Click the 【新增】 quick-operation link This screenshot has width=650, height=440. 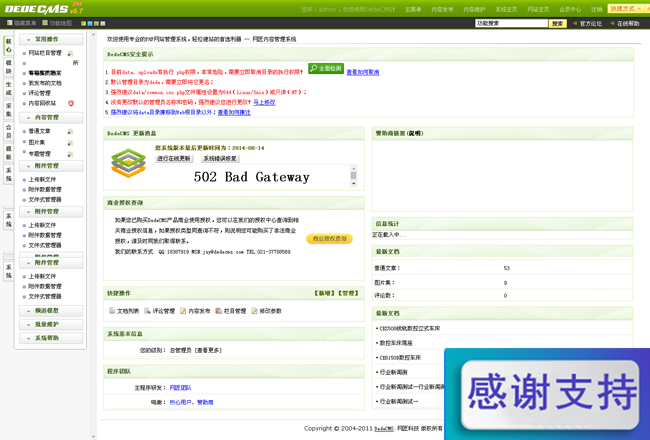[x=325, y=293]
